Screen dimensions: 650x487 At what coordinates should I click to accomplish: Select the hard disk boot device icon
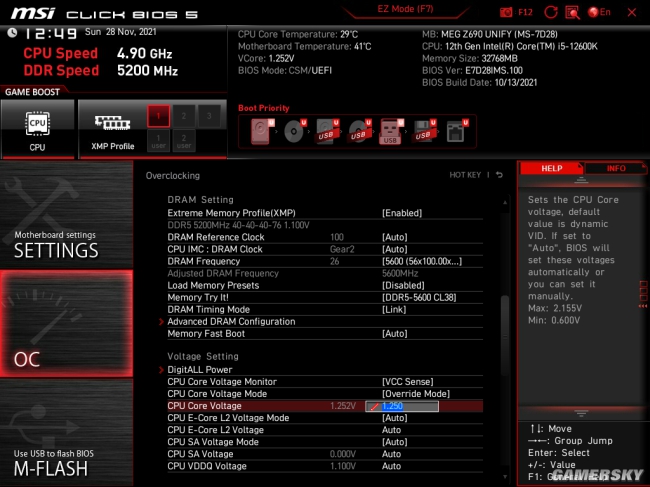click(262, 131)
